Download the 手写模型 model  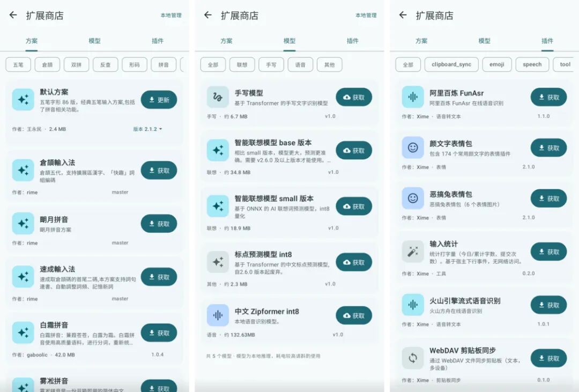tap(354, 97)
